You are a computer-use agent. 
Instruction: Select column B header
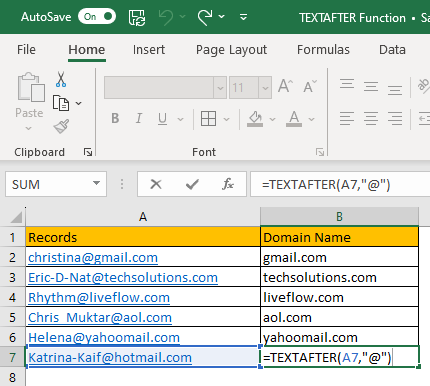339,217
